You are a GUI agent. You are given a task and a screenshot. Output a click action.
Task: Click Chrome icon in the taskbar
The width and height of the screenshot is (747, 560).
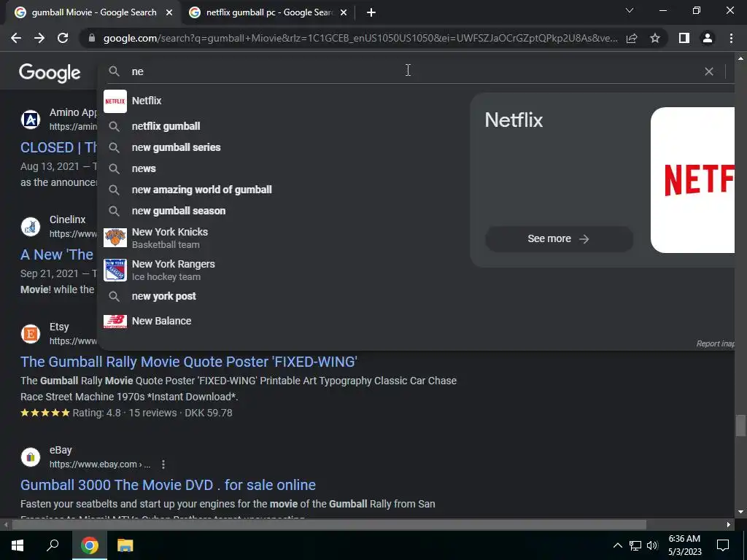pos(89,545)
